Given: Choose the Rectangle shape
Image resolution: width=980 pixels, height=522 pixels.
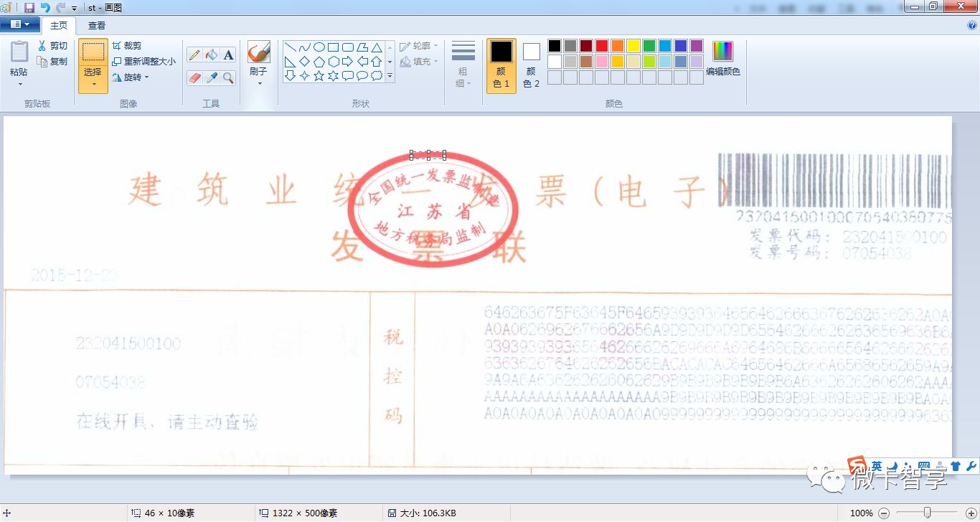Looking at the screenshot, I should click(334, 47).
